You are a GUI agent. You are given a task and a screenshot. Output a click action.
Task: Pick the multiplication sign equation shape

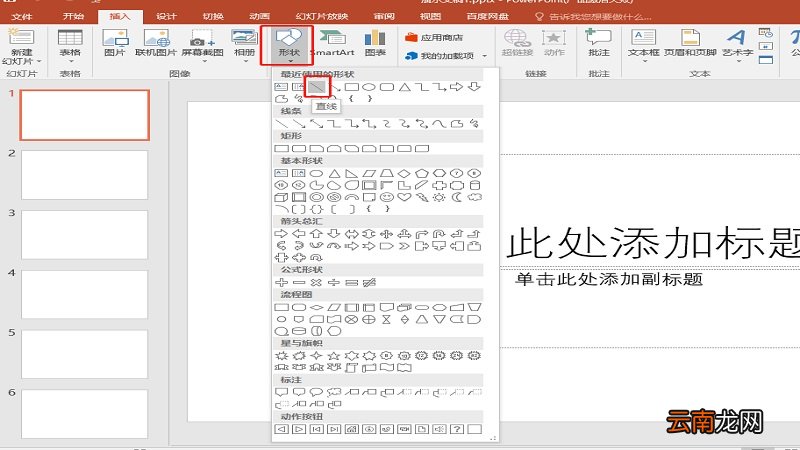[316, 282]
